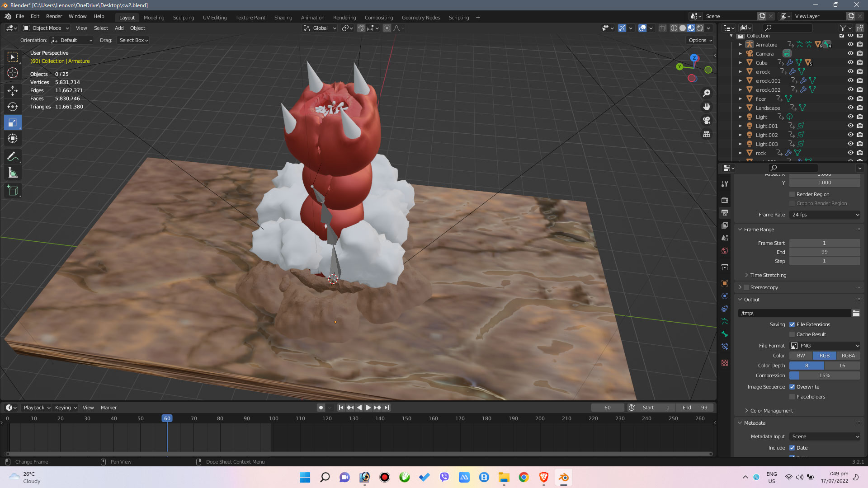Enable the Render Region checkbox
Viewport: 868px width, 488px height.
point(792,194)
